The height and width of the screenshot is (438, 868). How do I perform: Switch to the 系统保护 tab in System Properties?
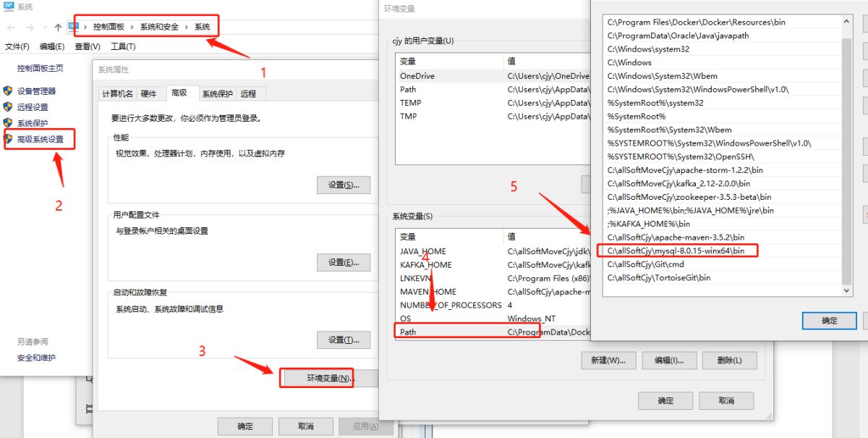pos(217,93)
